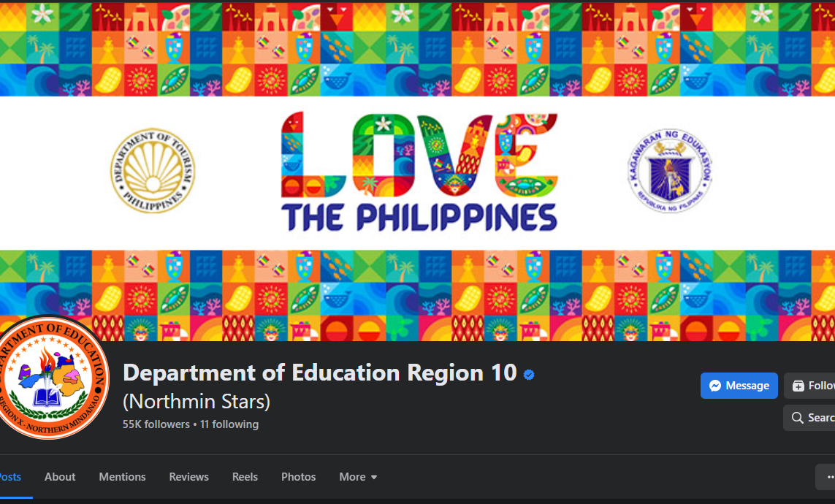Open the 55K followers list
The height and width of the screenshot is (504, 835).
(156, 424)
